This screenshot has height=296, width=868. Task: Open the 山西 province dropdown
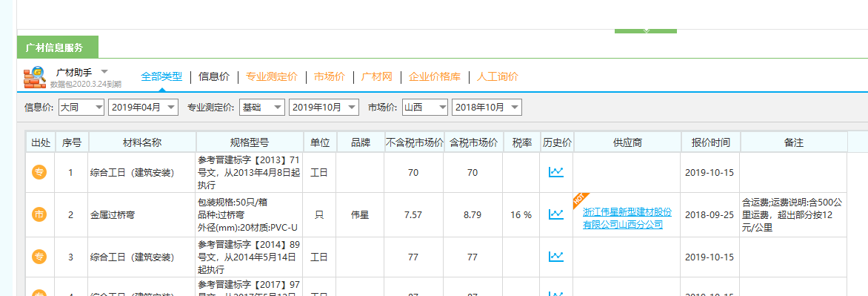[x=425, y=108]
